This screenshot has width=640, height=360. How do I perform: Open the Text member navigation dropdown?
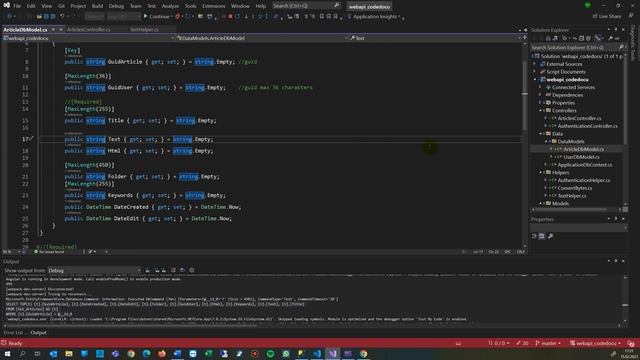(435, 38)
